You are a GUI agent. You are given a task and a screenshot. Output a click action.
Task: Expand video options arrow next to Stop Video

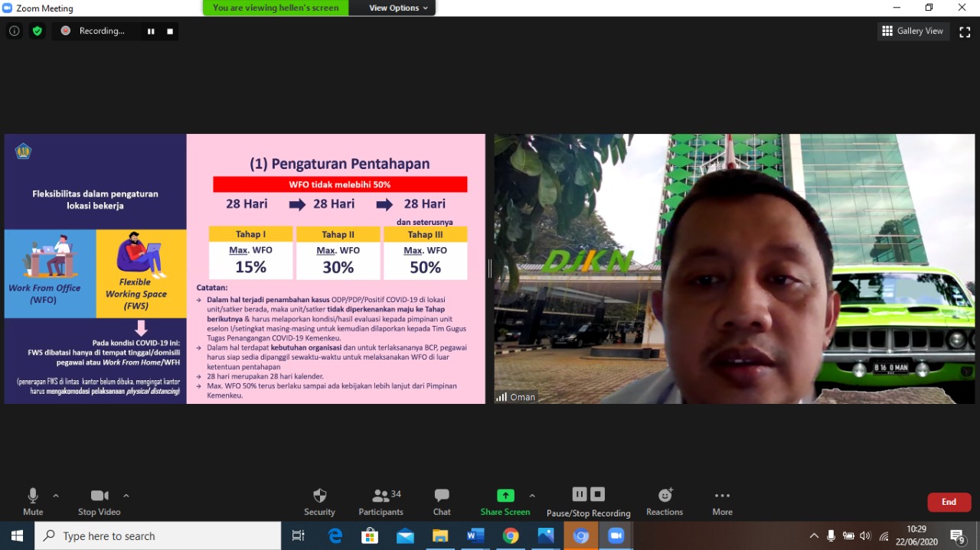(126, 496)
